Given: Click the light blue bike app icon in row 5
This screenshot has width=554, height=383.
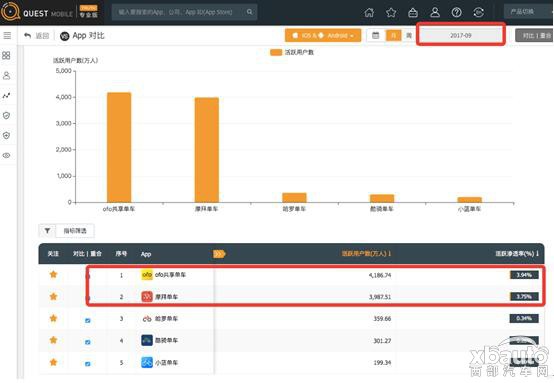Looking at the screenshot, I should click(x=147, y=362).
